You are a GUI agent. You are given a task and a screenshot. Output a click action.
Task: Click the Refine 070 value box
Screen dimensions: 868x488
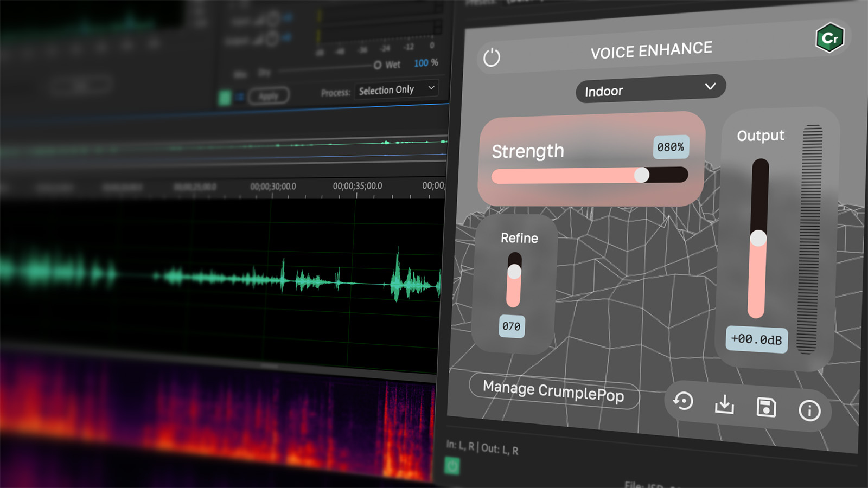click(512, 326)
